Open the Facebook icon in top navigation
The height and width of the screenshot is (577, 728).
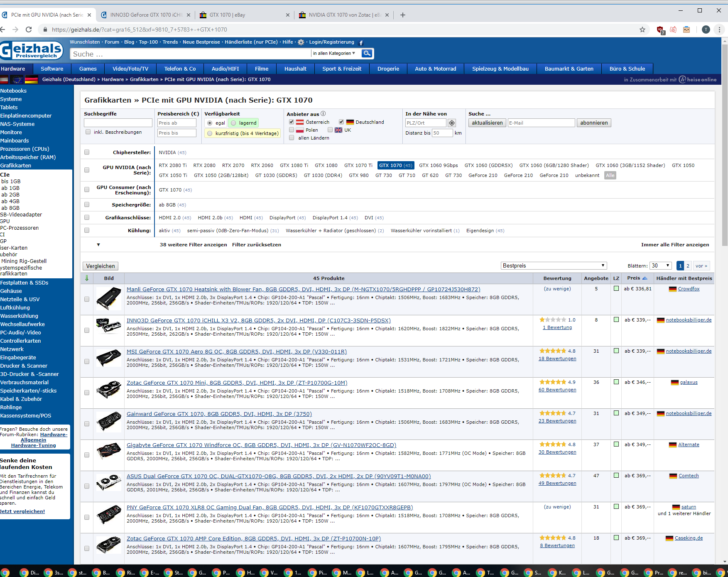(x=361, y=42)
